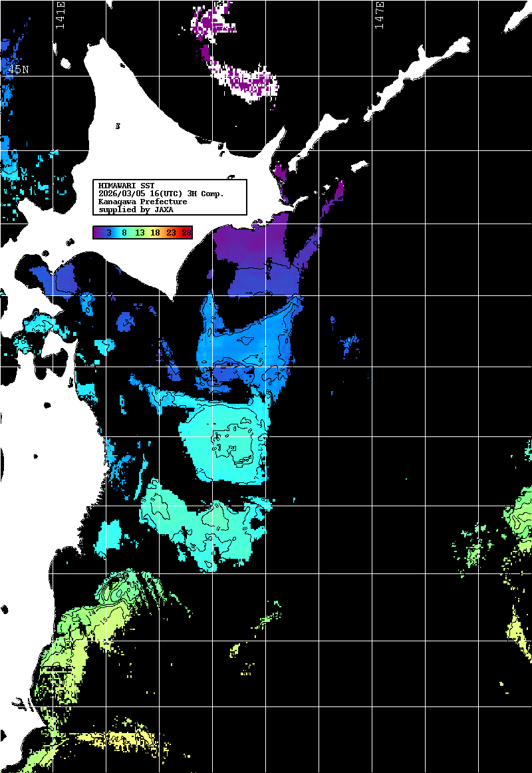
Task: Select the 23 value on color scale
Action: tap(171, 233)
